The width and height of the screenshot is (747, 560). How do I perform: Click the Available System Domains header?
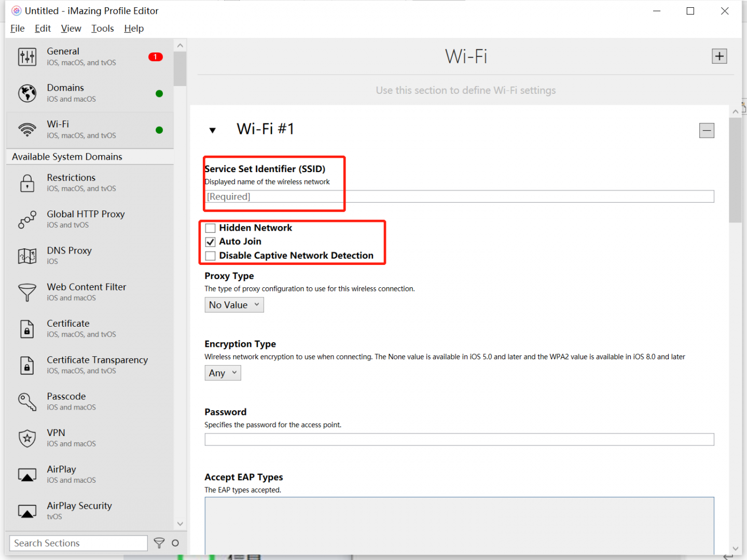click(90, 157)
